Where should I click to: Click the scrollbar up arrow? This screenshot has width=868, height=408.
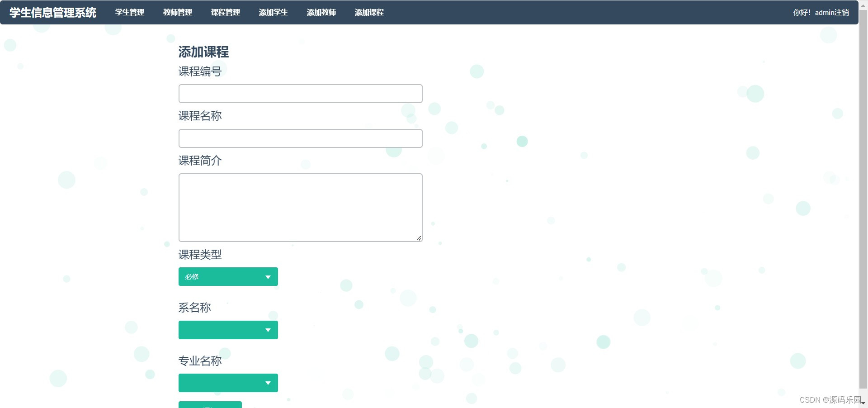pos(864,5)
